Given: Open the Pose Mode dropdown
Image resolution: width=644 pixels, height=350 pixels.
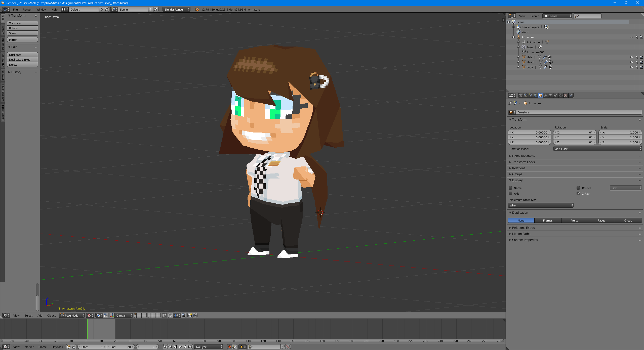Looking at the screenshot, I should click(x=72, y=315).
